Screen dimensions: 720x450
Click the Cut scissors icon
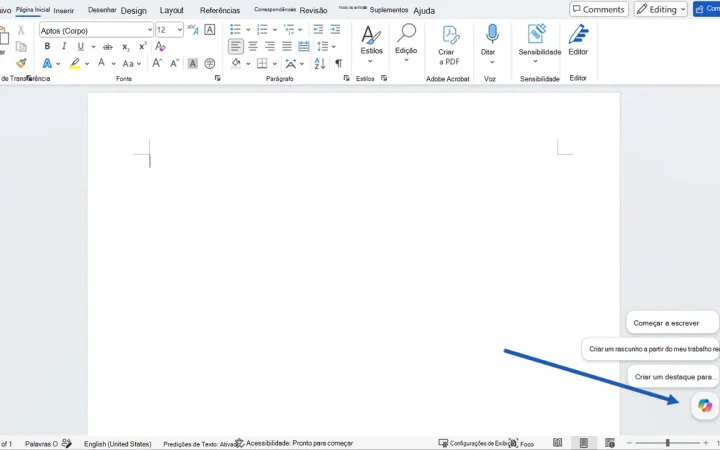[21, 30]
